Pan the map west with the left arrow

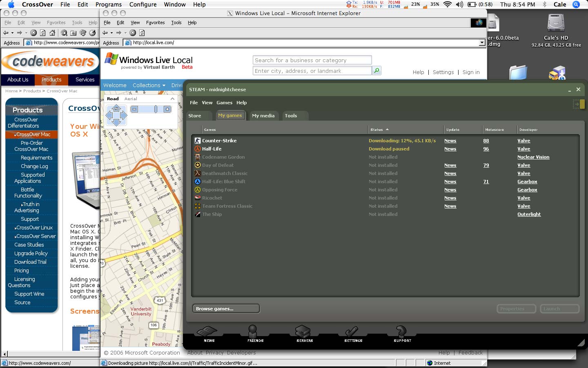[109, 115]
